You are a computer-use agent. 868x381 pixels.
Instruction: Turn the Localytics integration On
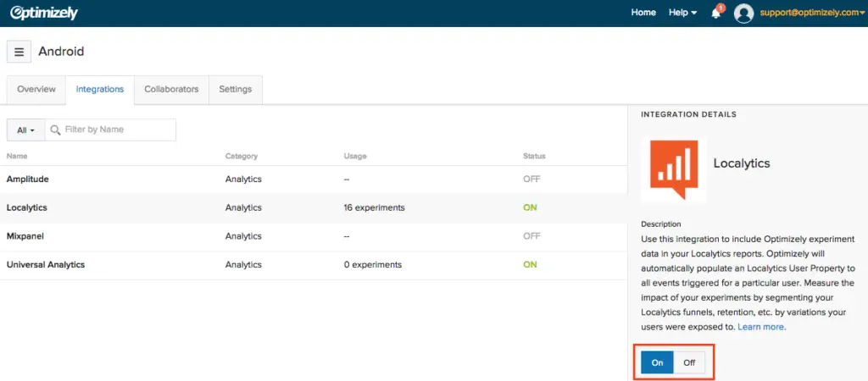tap(658, 362)
